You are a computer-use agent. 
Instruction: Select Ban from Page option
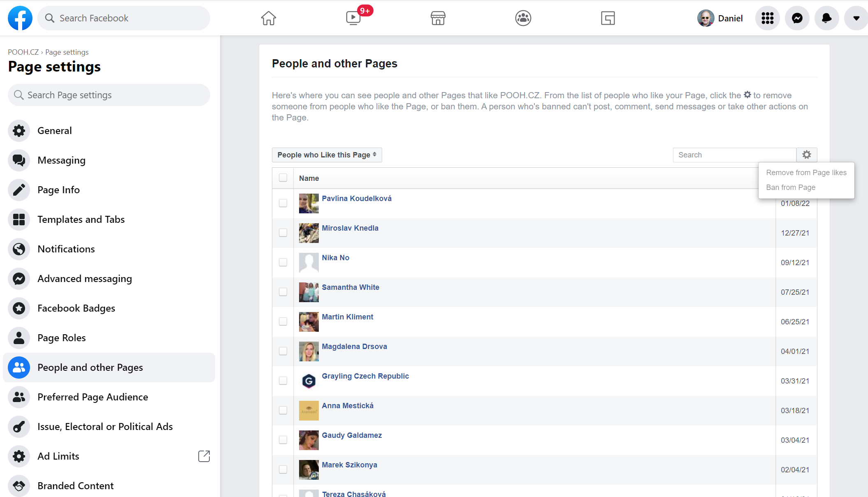(791, 187)
